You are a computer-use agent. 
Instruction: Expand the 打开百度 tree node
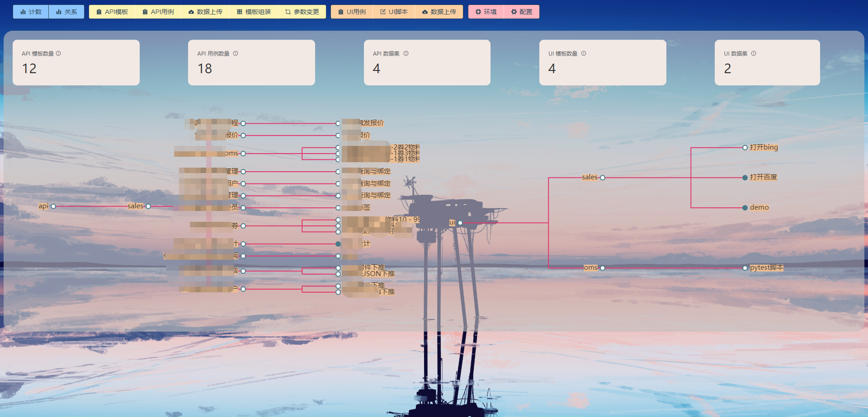click(x=745, y=178)
